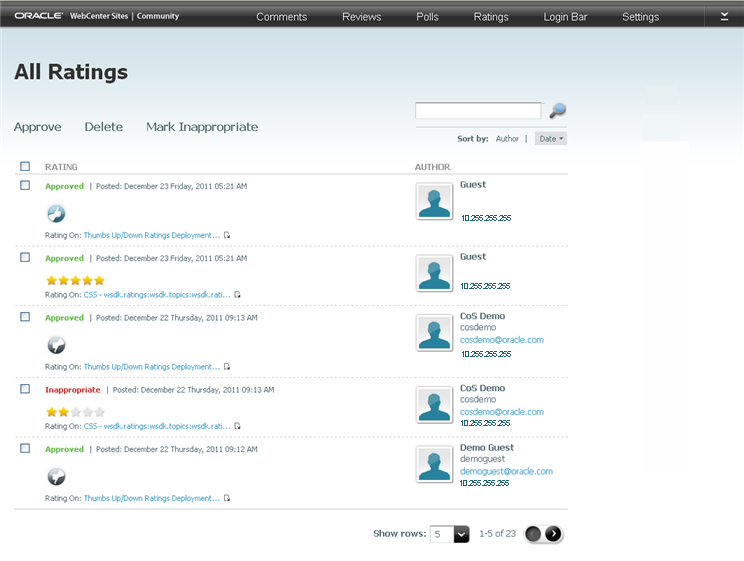Click IP address under first Guest author
The height and width of the screenshot is (561, 744).
pos(486,218)
